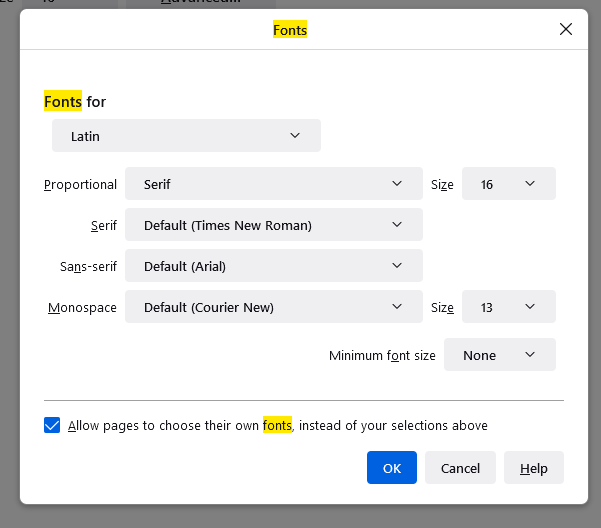Open the Minimum font size dropdown
Viewport: 601px width, 528px height.
(499, 354)
